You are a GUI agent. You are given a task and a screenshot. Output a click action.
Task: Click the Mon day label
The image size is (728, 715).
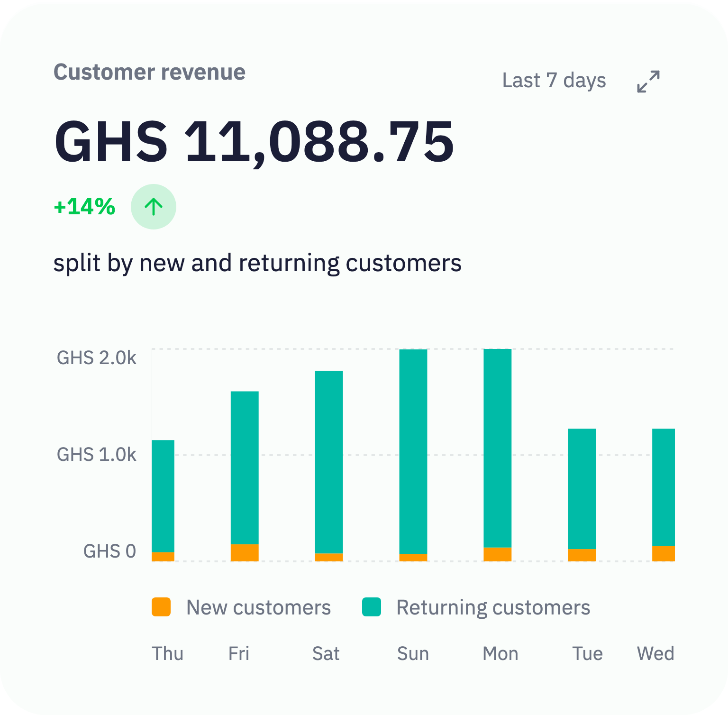[x=500, y=653]
